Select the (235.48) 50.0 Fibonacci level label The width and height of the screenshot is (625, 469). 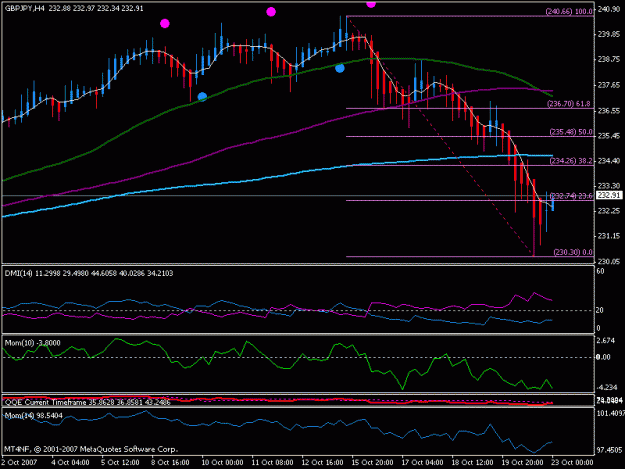(x=571, y=131)
